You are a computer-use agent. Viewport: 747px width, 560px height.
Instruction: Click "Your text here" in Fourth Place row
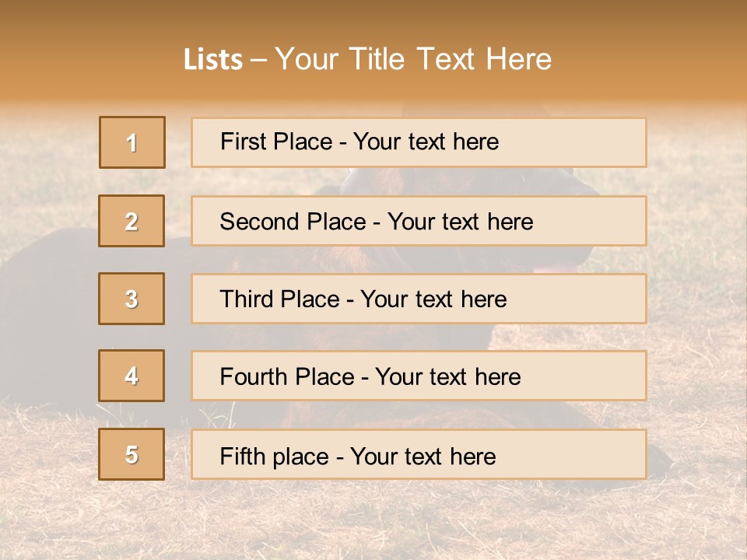pos(447,377)
